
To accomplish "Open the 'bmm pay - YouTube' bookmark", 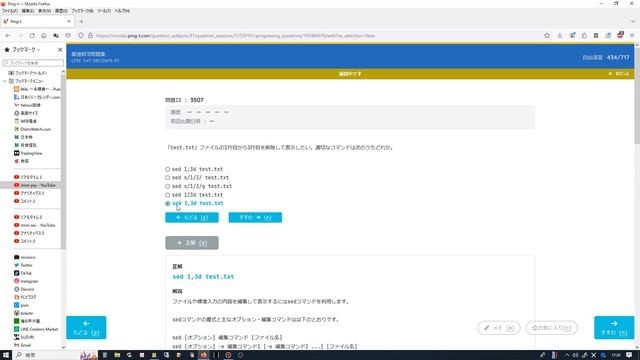I will click(x=35, y=185).
